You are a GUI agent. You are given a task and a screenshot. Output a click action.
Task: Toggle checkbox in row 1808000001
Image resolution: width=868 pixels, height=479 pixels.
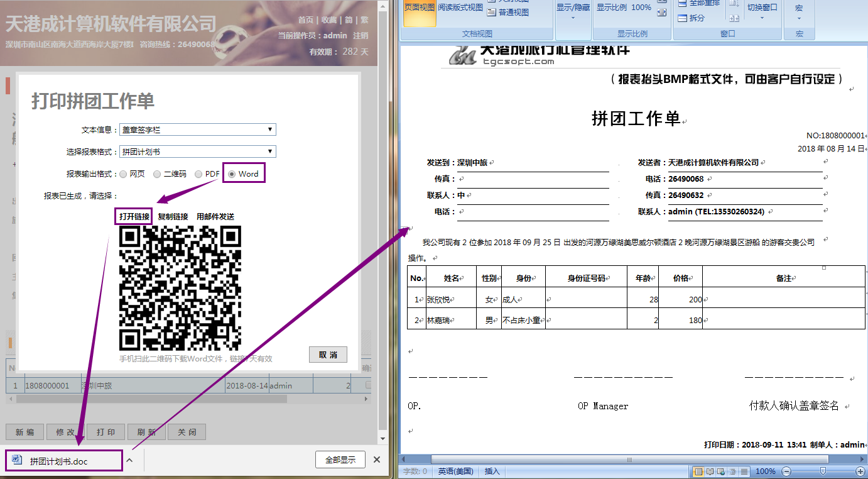click(369, 385)
